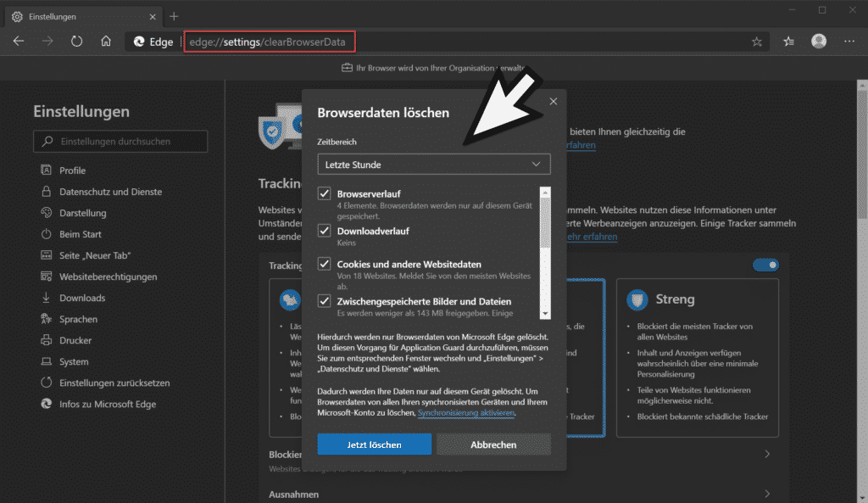The image size is (868, 503).
Task: Click the Beim Start power icon
Action: tap(46, 234)
